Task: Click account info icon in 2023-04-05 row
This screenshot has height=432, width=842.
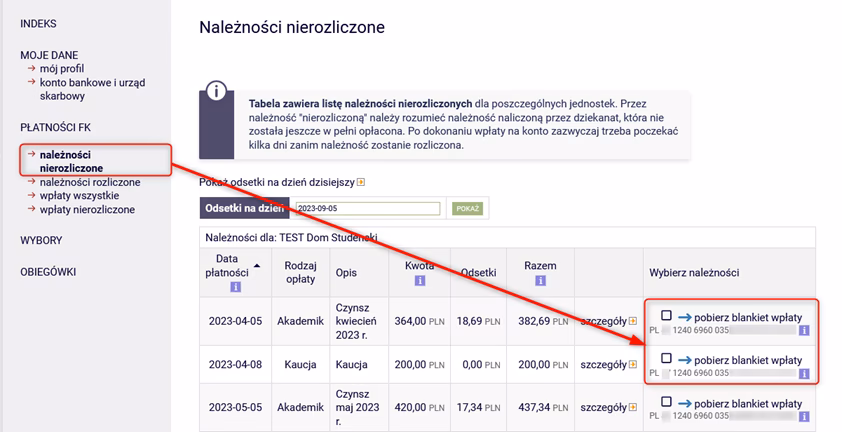Action: point(804,330)
